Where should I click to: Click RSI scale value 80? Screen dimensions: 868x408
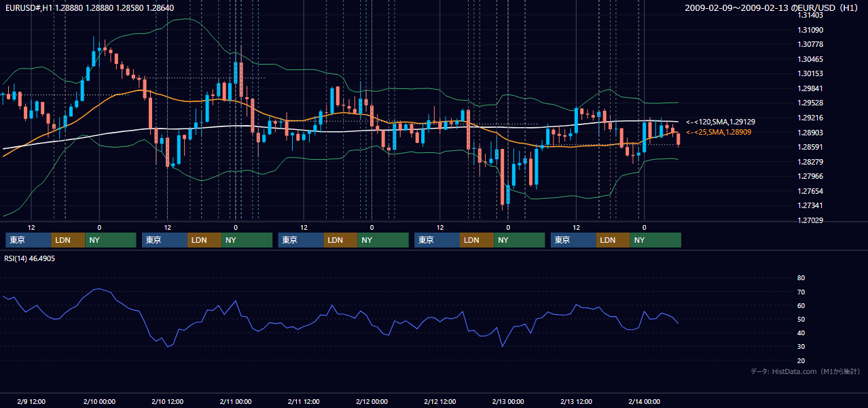tap(801, 278)
